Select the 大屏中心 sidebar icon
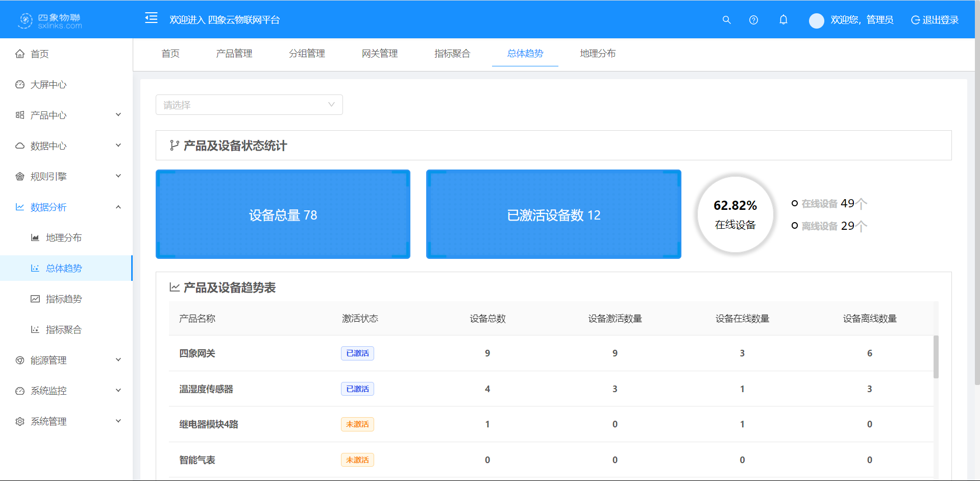Viewport: 980px width, 481px height. coord(19,84)
